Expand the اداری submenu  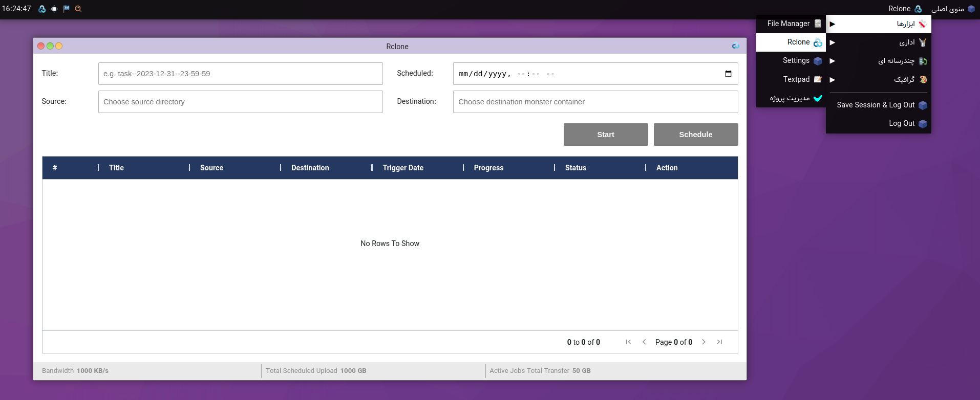(x=879, y=42)
